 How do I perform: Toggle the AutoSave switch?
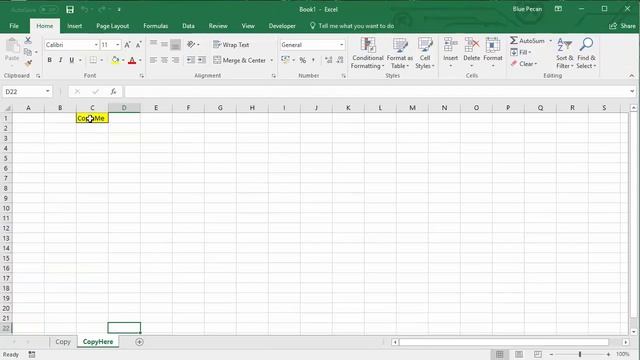click(48, 9)
